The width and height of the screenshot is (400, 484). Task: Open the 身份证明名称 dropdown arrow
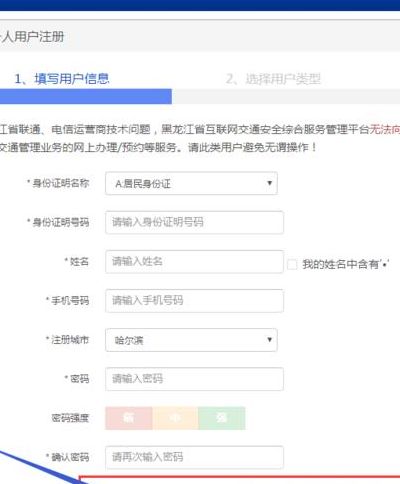click(x=269, y=183)
